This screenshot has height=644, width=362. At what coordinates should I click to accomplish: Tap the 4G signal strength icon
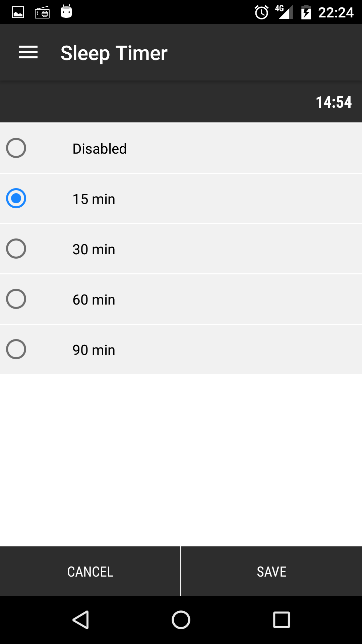(x=284, y=12)
